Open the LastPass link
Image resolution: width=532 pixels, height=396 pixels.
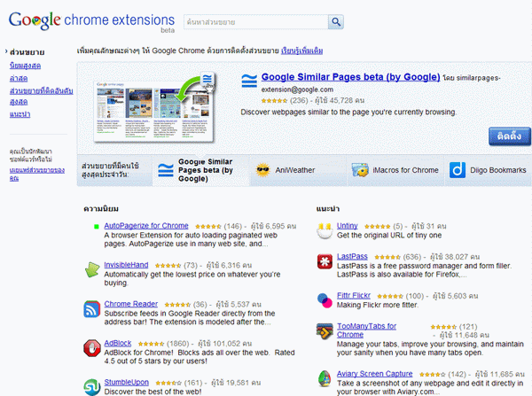(352, 256)
